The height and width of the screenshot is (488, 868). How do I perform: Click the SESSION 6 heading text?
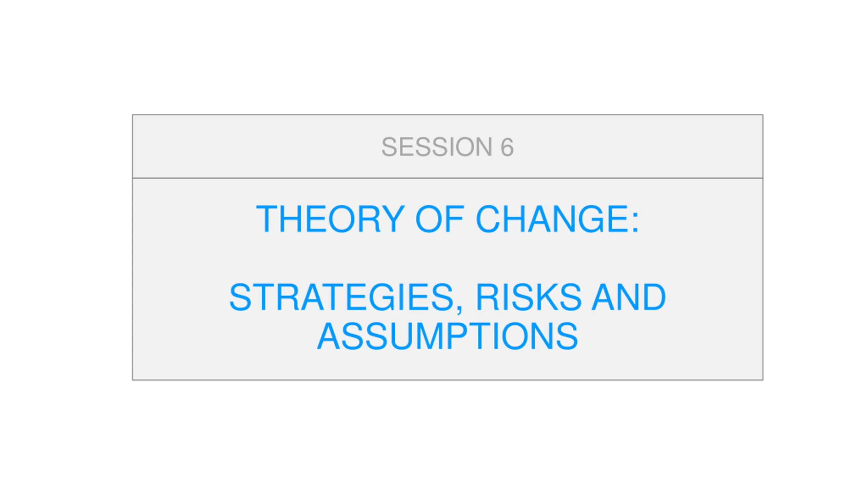click(x=448, y=147)
